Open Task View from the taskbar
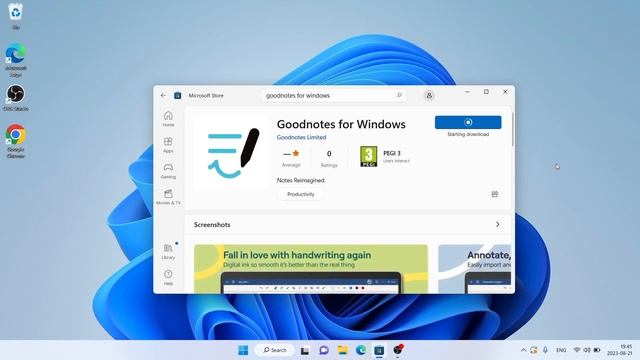Image resolution: width=640 pixels, height=360 pixels. click(305, 350)
